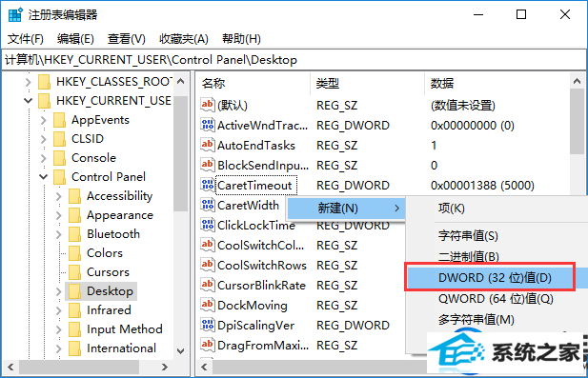Click the tree pane's scroll down arrow
This screenshot has width=588, height=378.
180,351
